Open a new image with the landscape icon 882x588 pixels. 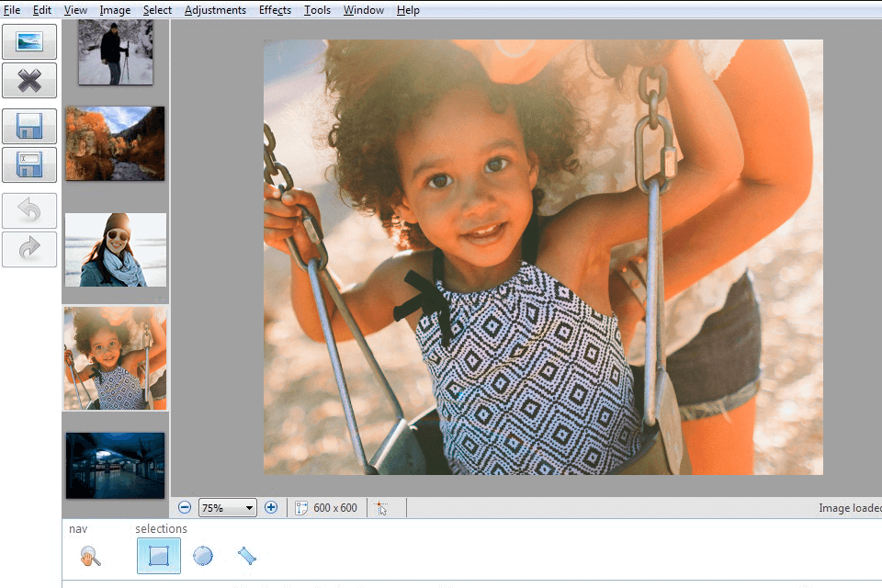click(x=28, y=40)
